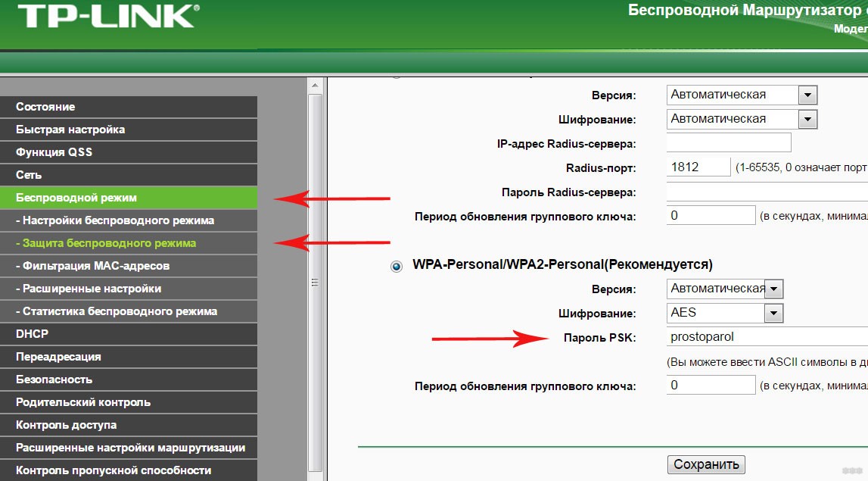Viewport: 868px width, 481px height.
Task: Select Функция QSS menu entry
Action: (x=129, y=151)
